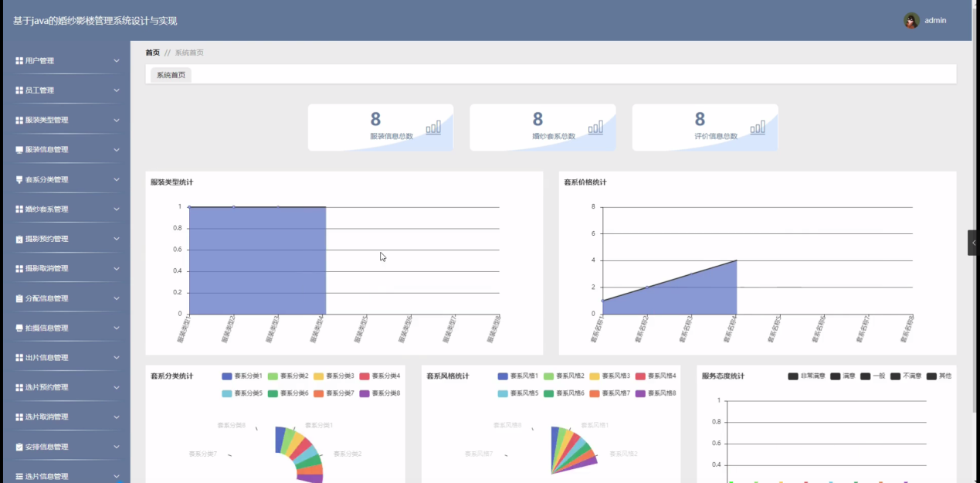The height and width of the screenshot is (483, 980).
Task: Click the 出片信息管理 sidebar icon
Action: [19, 358]
